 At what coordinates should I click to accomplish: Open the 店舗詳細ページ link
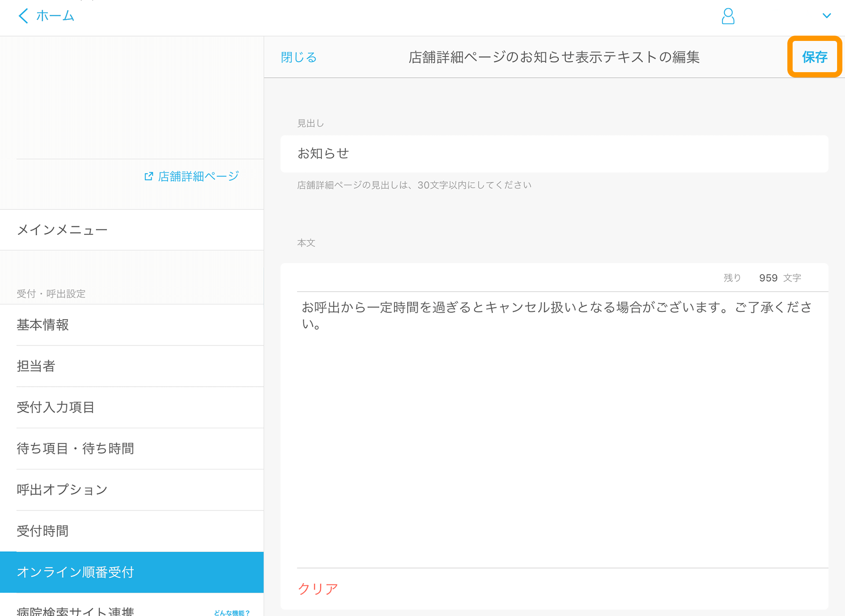[198, 176]
